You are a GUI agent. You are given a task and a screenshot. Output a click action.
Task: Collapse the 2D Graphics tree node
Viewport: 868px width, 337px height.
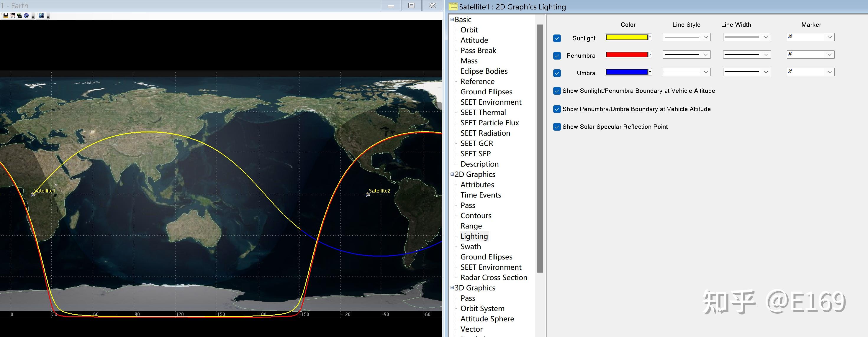coord(452,174)
